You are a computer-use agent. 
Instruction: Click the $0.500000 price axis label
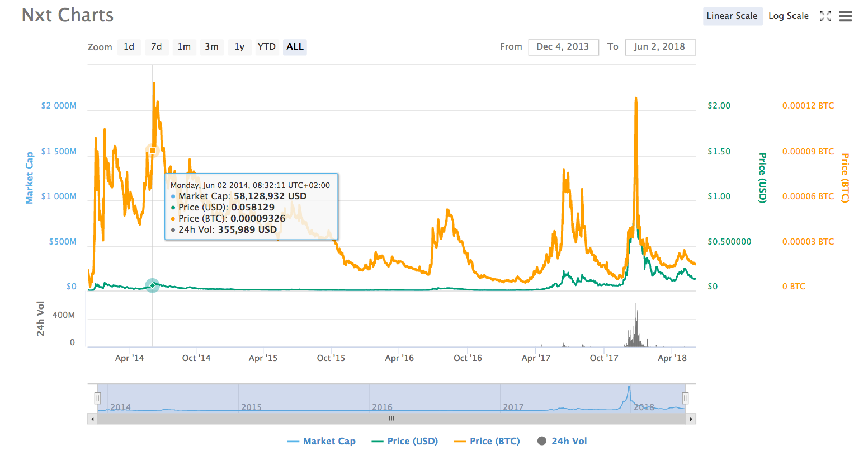tap(729, 242)
